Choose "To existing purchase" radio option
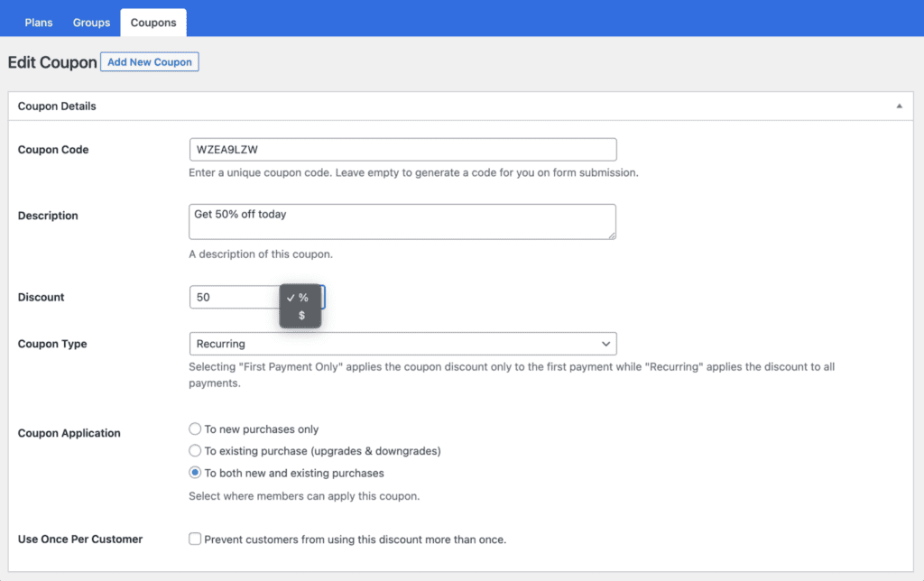 click(x=195, y=450)
